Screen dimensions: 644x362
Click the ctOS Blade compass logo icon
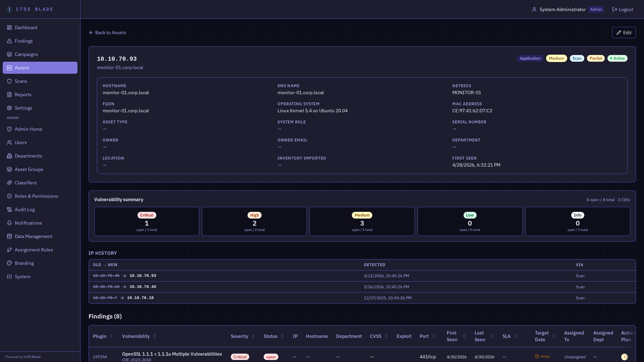[x=9, y=10]
